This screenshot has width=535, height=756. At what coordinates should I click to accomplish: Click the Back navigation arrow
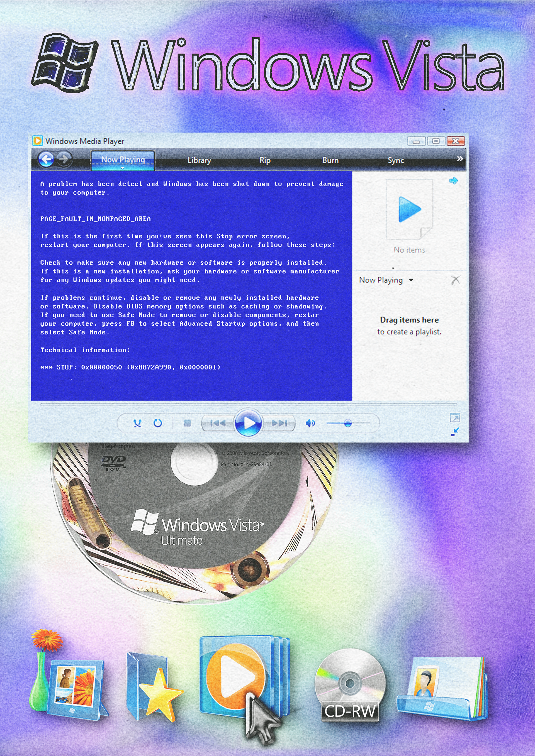(46, 160)
